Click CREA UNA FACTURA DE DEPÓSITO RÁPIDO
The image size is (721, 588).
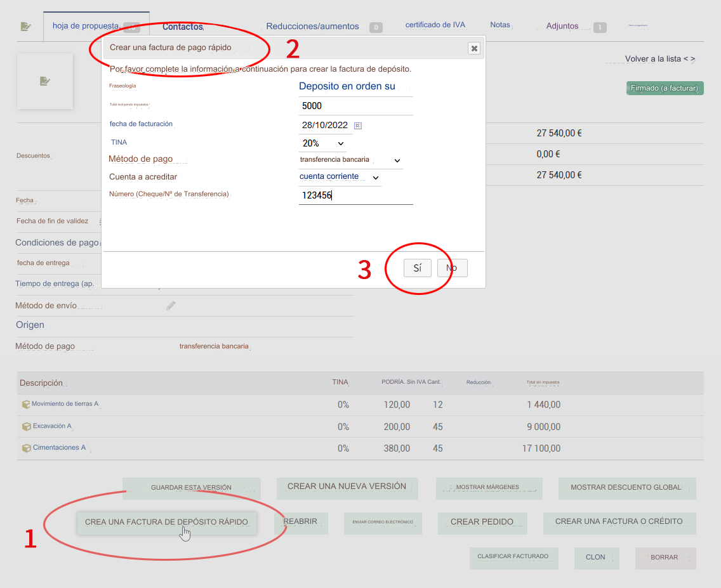[166, 523]
